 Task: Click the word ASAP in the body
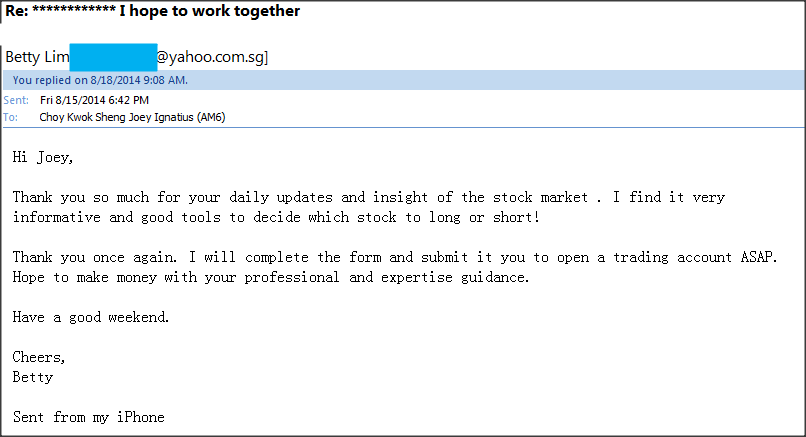[759, 257]
